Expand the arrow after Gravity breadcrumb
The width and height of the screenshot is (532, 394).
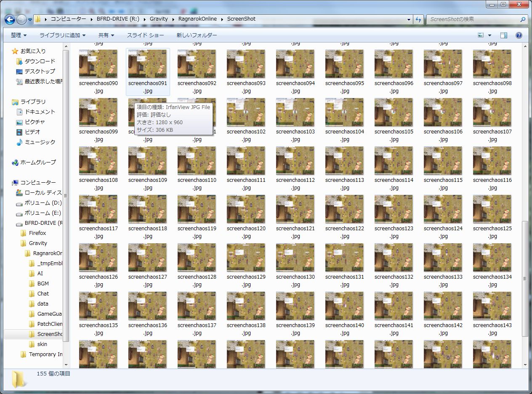173,19
